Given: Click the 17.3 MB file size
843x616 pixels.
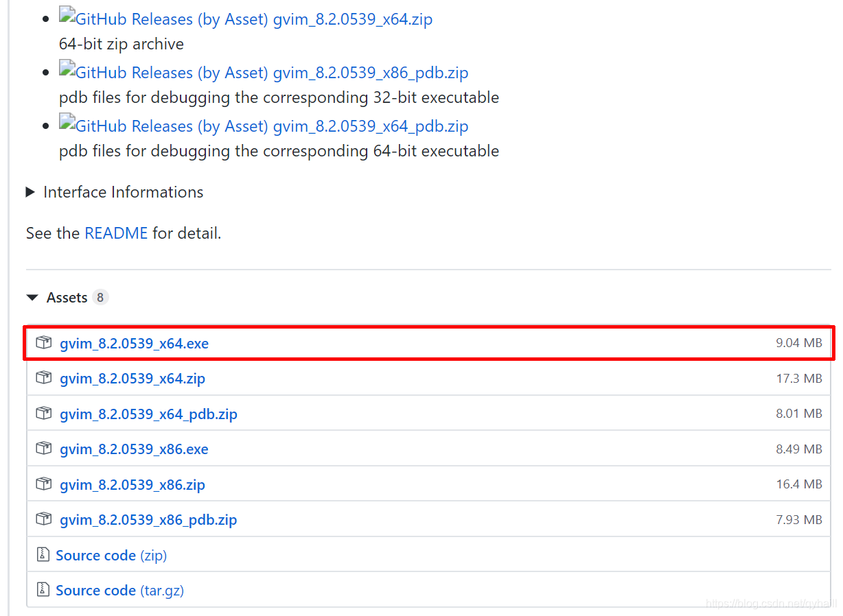Looking at the screenshot, I should coord(799,379).
